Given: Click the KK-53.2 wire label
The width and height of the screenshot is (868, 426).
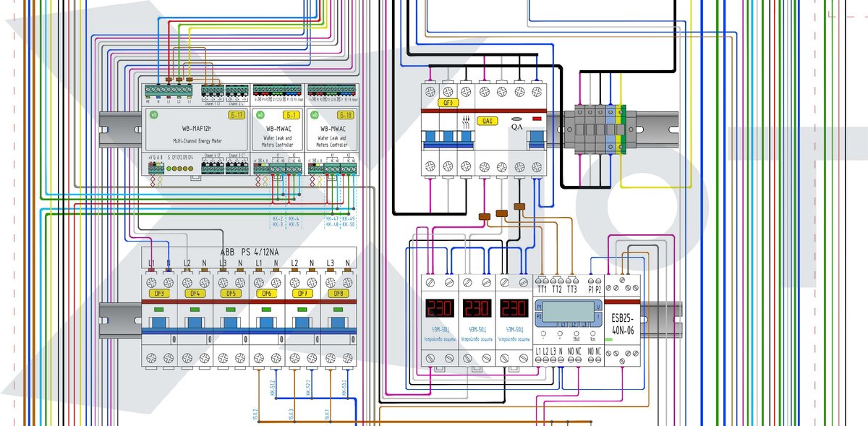Looking at the screenshot, I should pyautogui.click(x=344, y=388).
